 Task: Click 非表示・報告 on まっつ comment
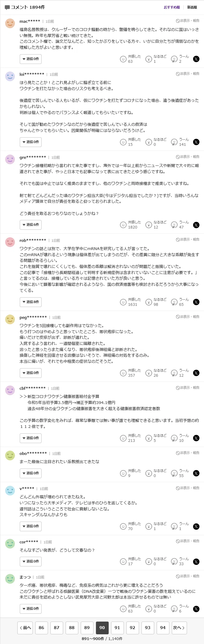click(188, 576)
